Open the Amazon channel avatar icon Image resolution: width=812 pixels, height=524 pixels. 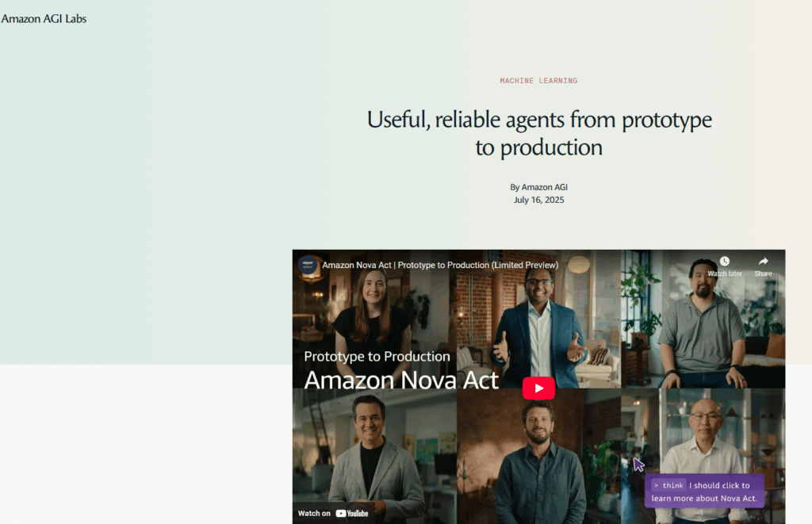point(308,265)
